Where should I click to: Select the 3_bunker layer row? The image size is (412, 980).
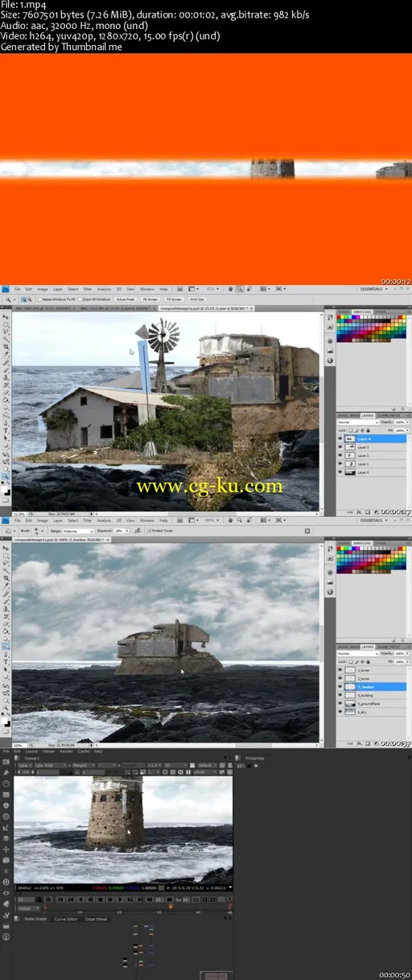pos(372,686)
